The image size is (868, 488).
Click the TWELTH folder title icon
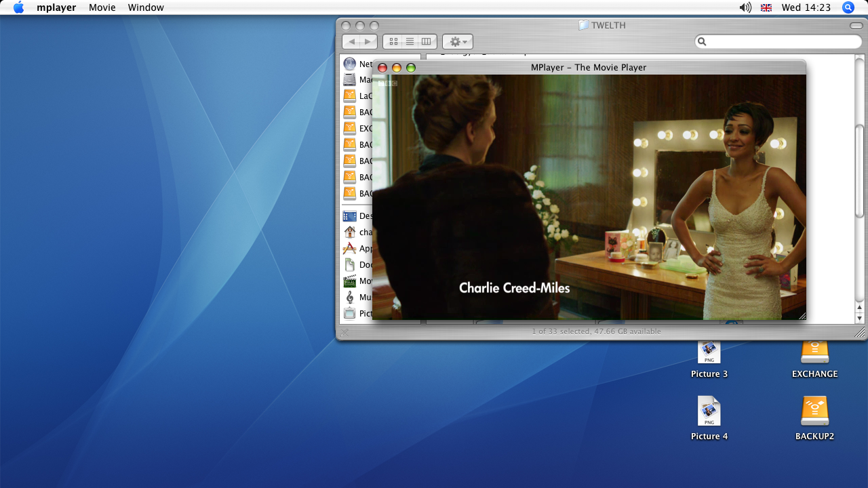583,25
